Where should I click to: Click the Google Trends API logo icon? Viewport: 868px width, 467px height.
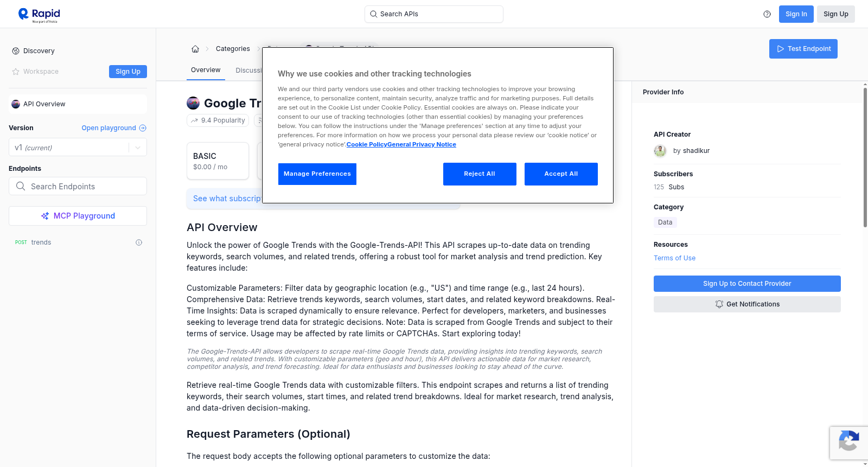pyautogui.click(x=193, y=103)
